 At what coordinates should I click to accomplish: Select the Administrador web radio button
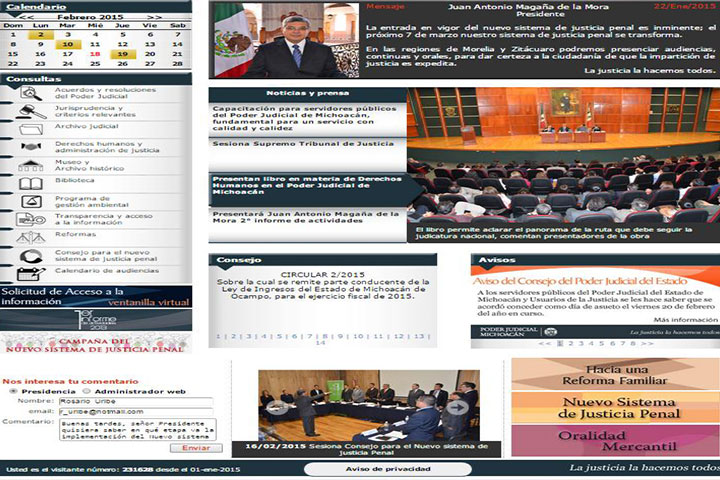[x=86, y=391]
